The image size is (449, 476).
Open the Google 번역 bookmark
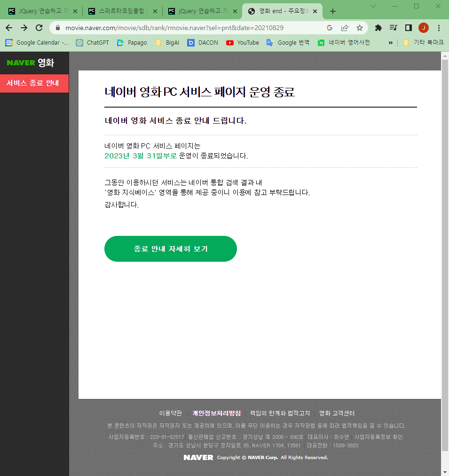tap(288, 43)
